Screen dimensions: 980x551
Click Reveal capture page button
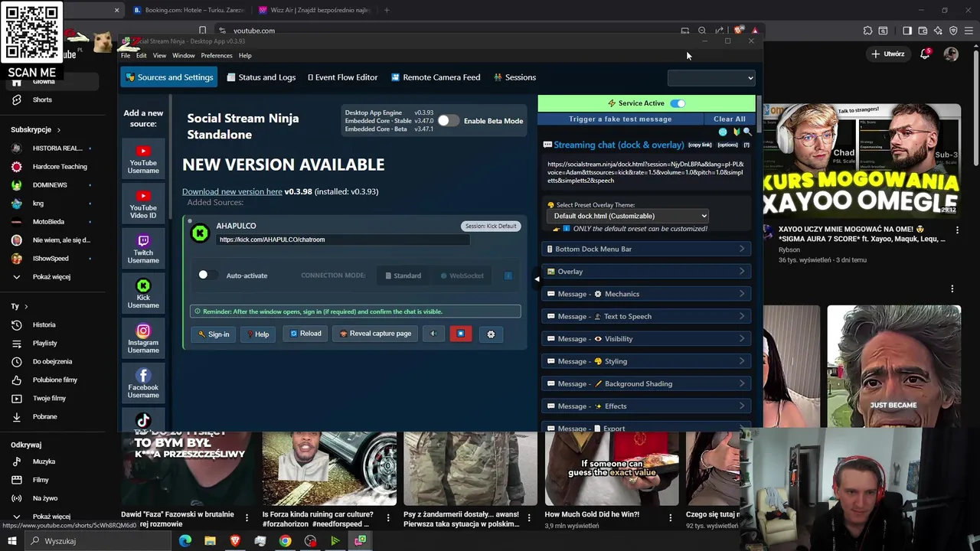(x=375, y=334)
